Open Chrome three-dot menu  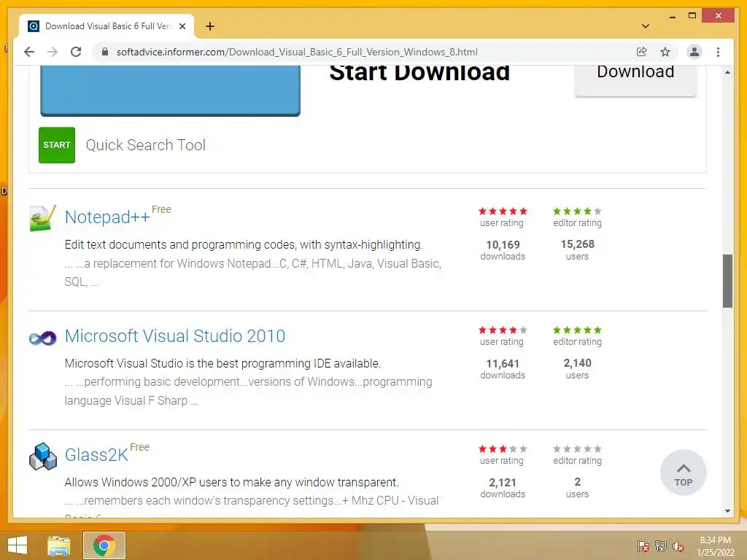718,52
